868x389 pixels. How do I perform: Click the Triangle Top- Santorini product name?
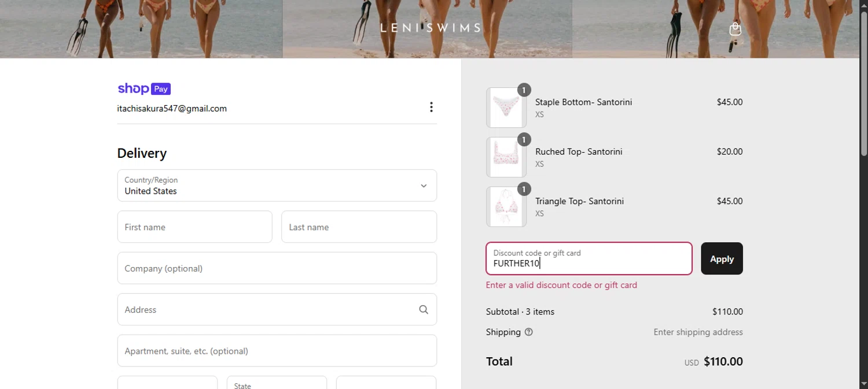579,201
